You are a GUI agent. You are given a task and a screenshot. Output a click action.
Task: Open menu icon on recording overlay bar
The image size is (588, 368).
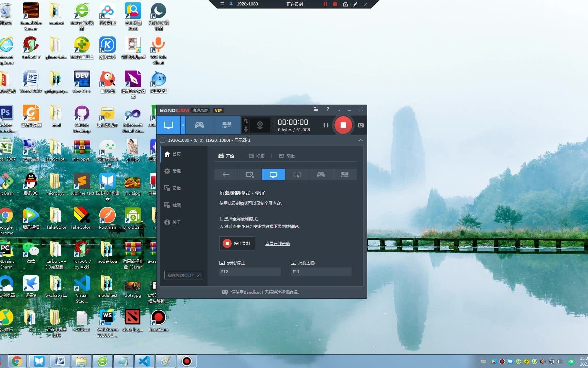pyautogui.click(x=222, y=4)
